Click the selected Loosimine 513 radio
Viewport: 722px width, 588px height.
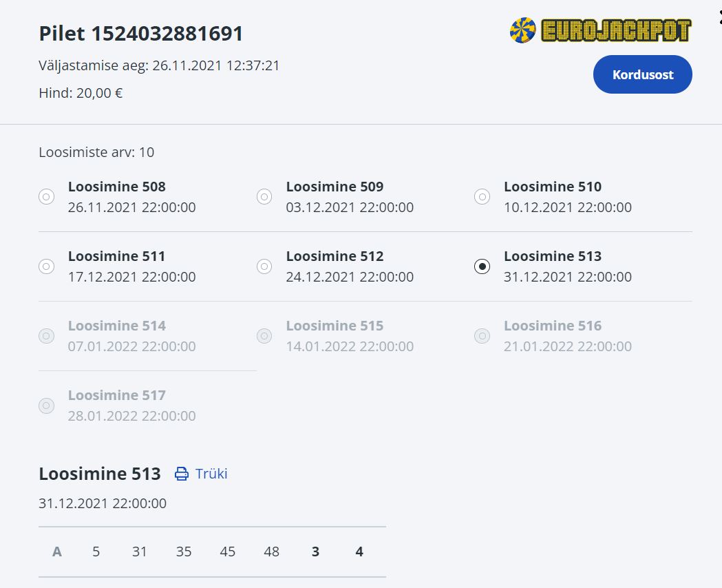(482, 266)
